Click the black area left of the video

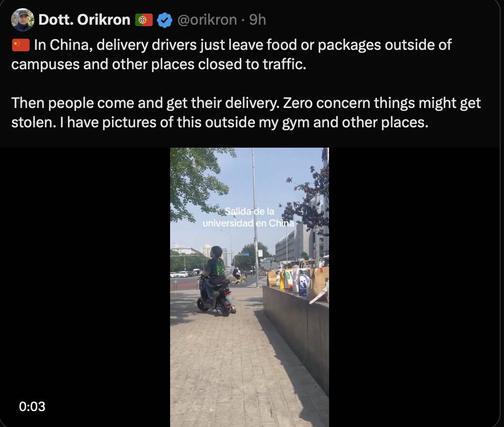[85, 286]
